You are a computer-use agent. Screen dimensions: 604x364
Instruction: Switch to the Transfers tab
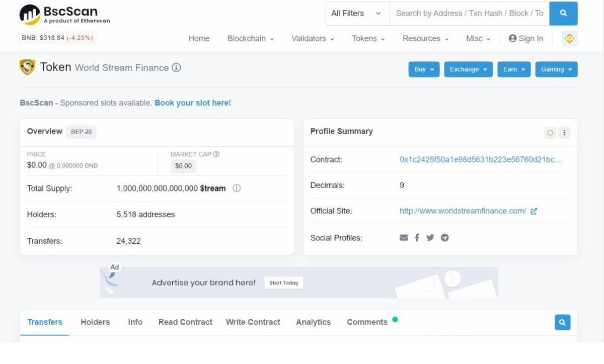[x=45, y=322]
